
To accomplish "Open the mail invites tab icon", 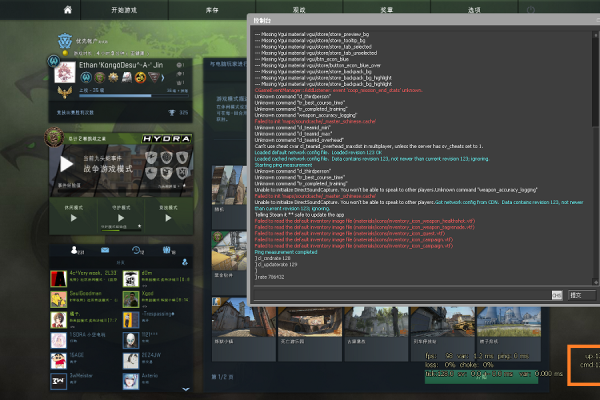I will pos(105,250).
